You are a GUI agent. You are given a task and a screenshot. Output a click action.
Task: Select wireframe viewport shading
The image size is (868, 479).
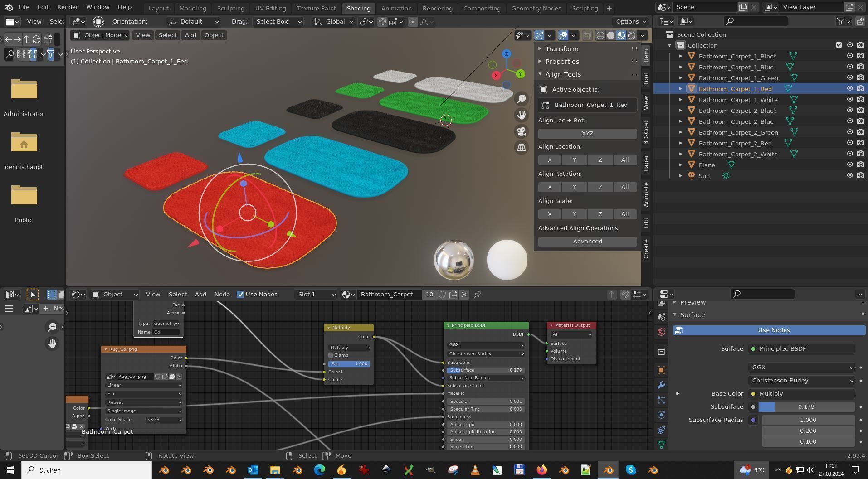point(600,35)
